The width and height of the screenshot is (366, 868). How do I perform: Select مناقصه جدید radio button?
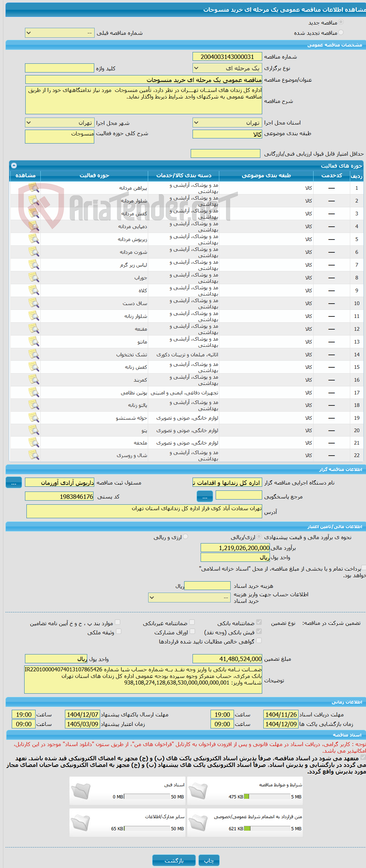(341, 22)
